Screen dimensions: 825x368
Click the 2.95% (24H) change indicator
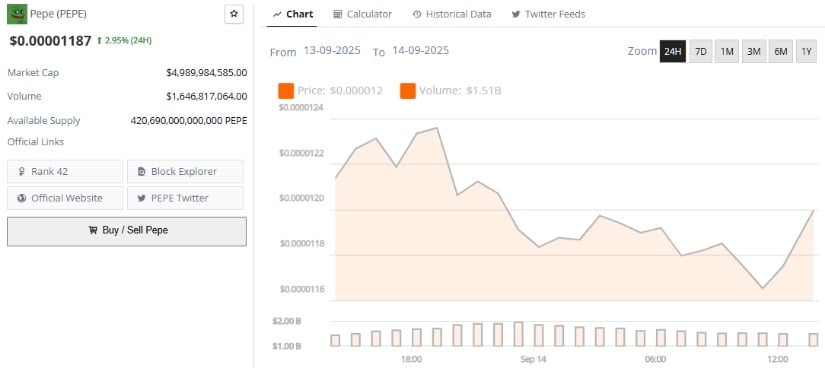pos(124,40)
